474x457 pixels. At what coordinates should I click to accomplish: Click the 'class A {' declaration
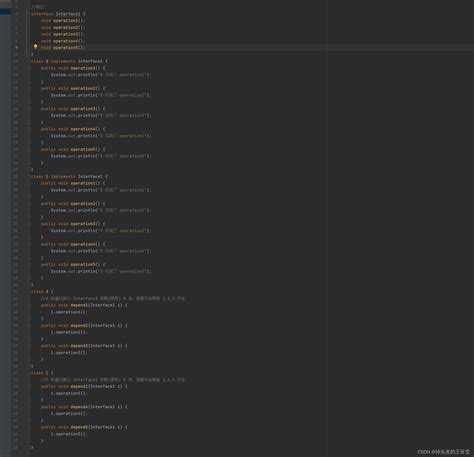point(42,292)
